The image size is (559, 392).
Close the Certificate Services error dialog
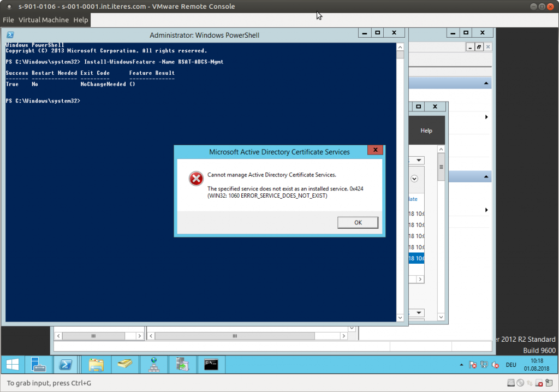pyautogui.click(x=376, y=150)
